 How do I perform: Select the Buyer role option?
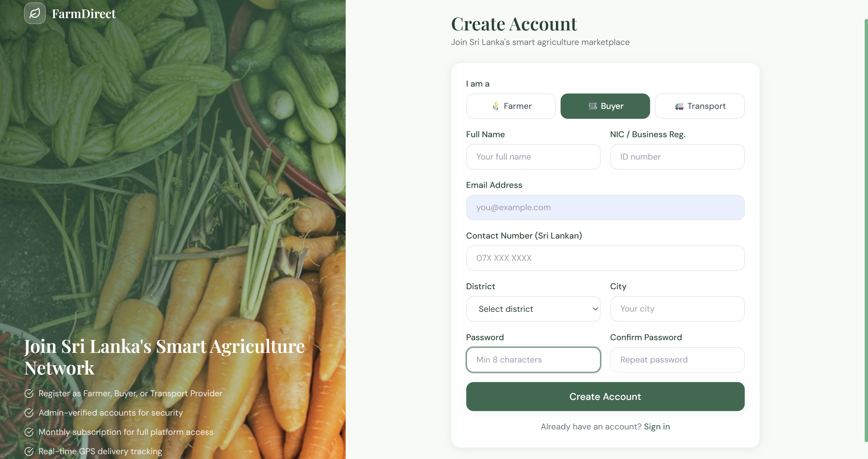[605, 106]
